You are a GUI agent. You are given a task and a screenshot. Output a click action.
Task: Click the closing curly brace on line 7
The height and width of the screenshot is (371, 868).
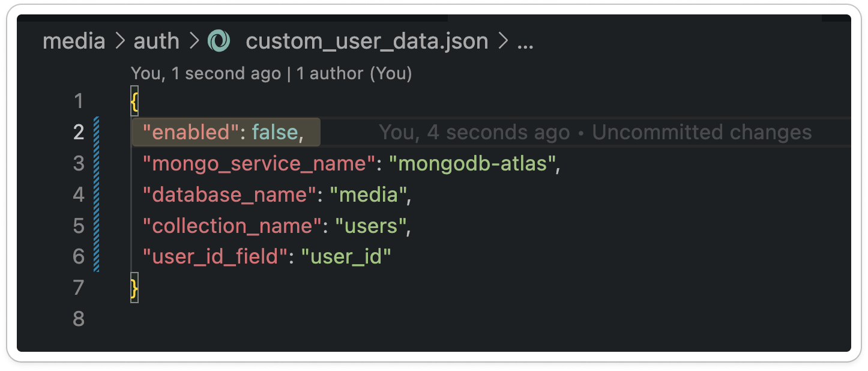[134, 288]
